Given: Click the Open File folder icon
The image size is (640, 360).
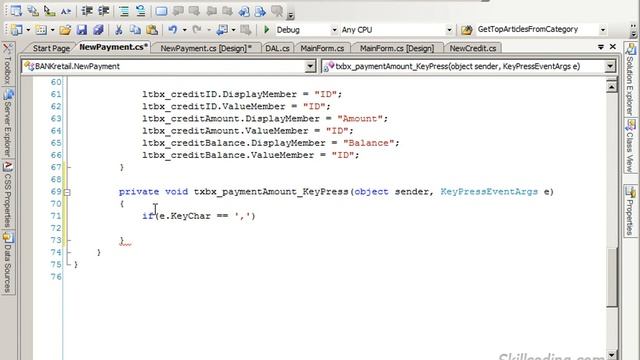Looking at the screenshot, I should 65,30.
